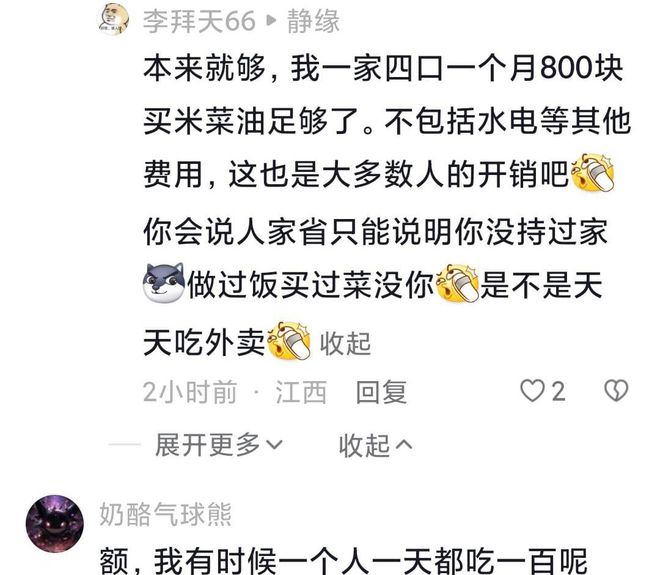Viewport: 660px width, 575px height.
Task: Collapse the reply thread with 收起 chevron
Action: [x=376, y=446]
